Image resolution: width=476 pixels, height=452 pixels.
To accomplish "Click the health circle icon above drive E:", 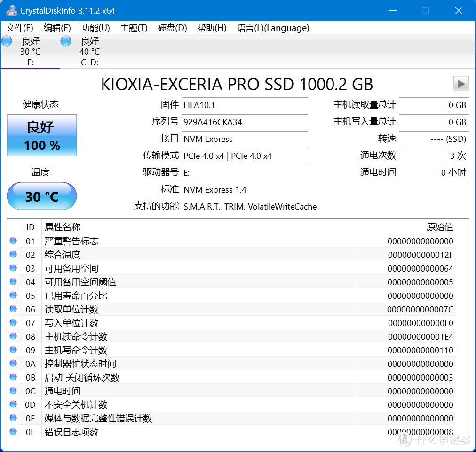I will point(7,41).
